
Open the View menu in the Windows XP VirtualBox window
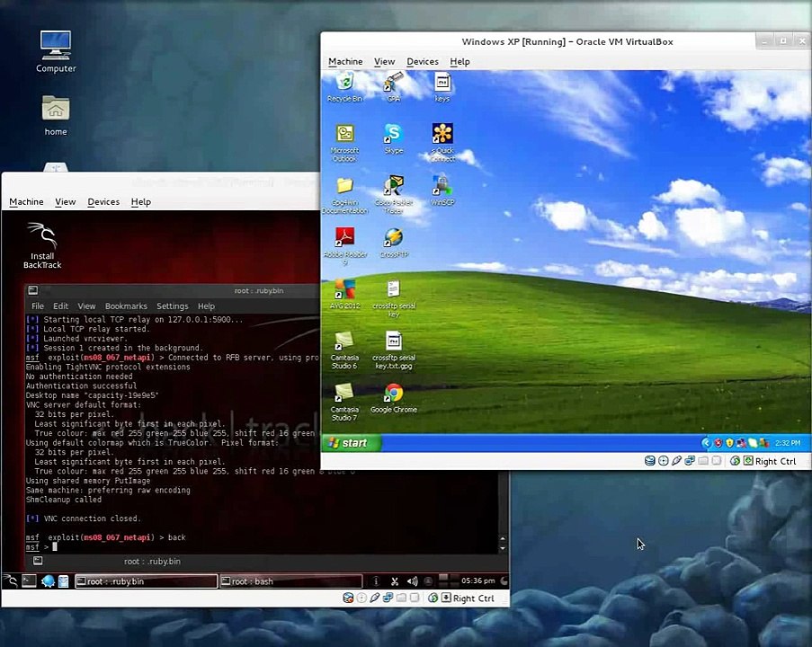click(384, 62)
